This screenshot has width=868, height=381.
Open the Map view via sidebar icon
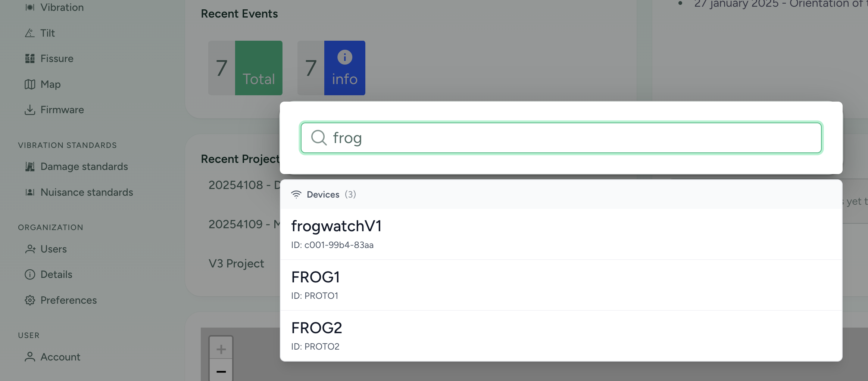(30, 84)
